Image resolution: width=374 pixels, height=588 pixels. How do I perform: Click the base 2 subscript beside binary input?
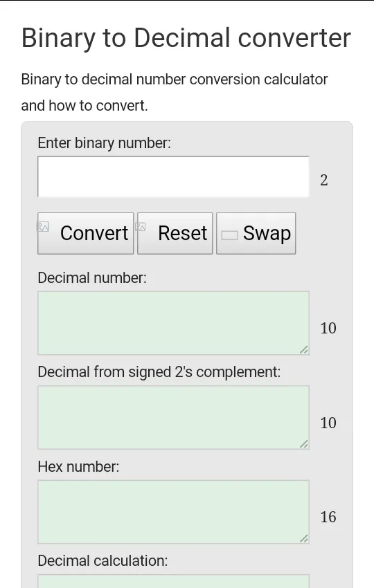(x=324, y=181)
